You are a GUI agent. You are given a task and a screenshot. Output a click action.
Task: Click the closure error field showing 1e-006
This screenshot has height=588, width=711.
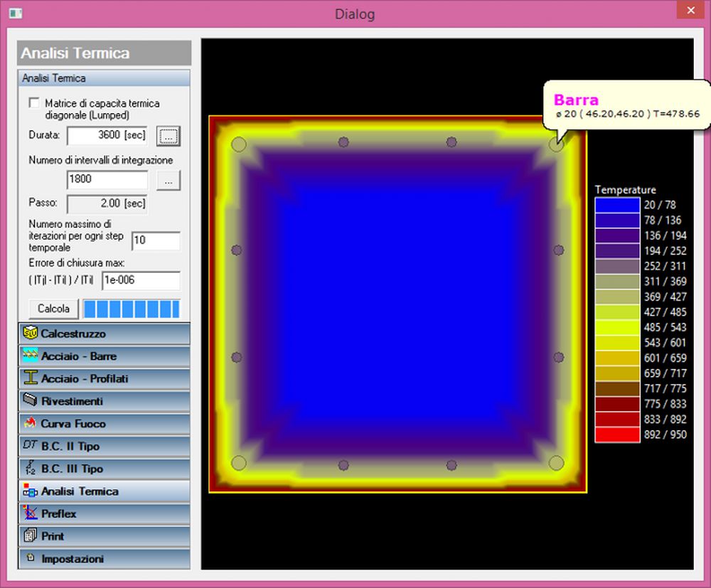pyautogui.click(x=141, y=281)
